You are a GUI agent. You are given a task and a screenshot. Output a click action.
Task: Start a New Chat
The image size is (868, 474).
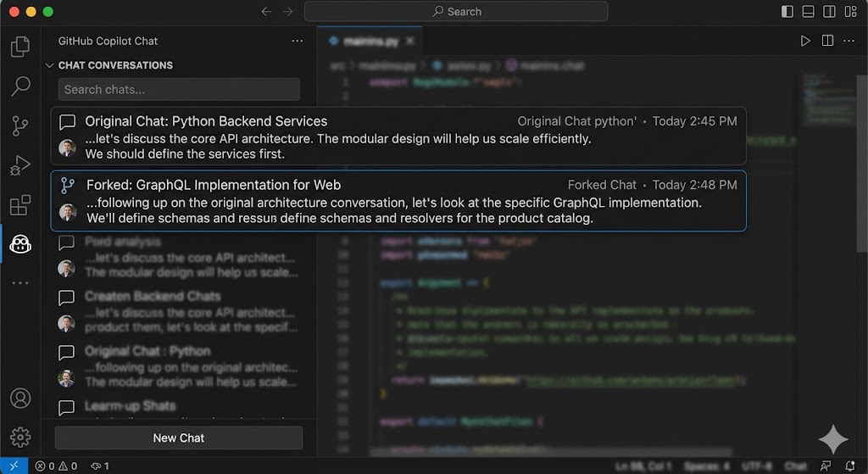tap(179, 438)
